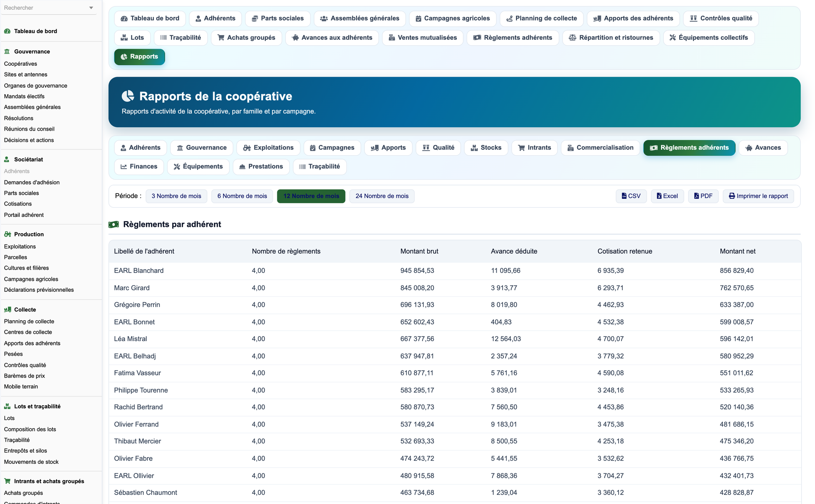
Task: Switch to the Qualité report tab
Action: [438, 148]
